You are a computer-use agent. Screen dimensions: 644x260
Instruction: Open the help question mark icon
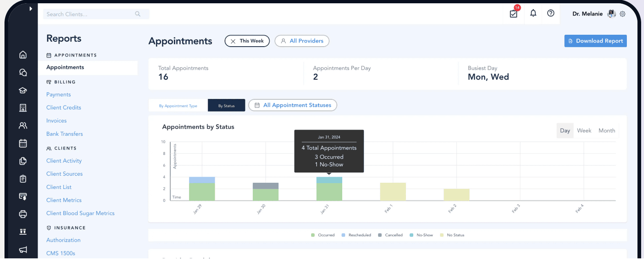[x=551, y=13]
